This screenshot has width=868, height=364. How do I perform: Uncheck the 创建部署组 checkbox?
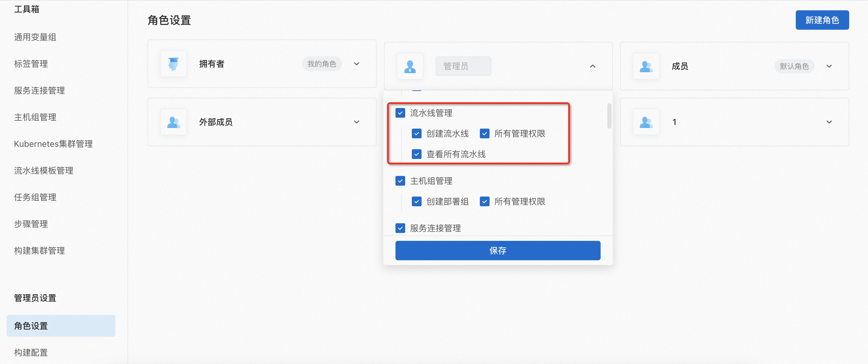[x=417, y=201]
